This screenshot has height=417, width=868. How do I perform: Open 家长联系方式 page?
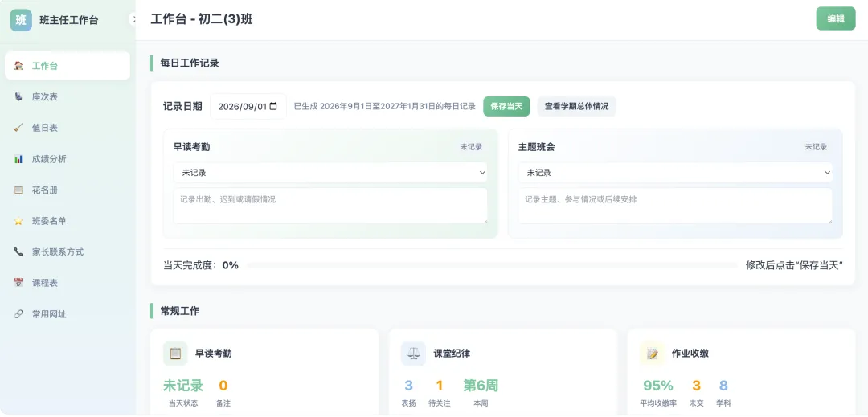(x=68, y=251)
